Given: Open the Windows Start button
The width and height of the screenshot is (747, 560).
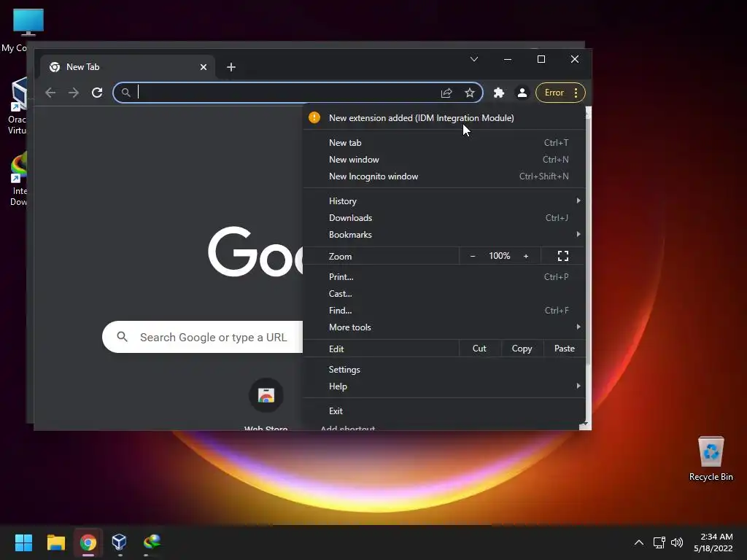Looking at the screenshot, I should click(x=23, y=542).
